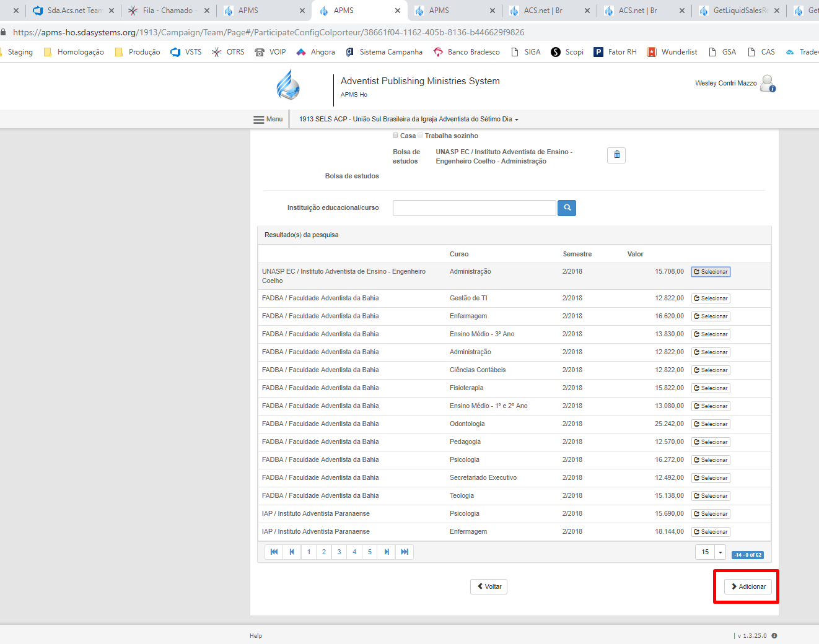Open the Ahgora bookmark

click(315, 52)
